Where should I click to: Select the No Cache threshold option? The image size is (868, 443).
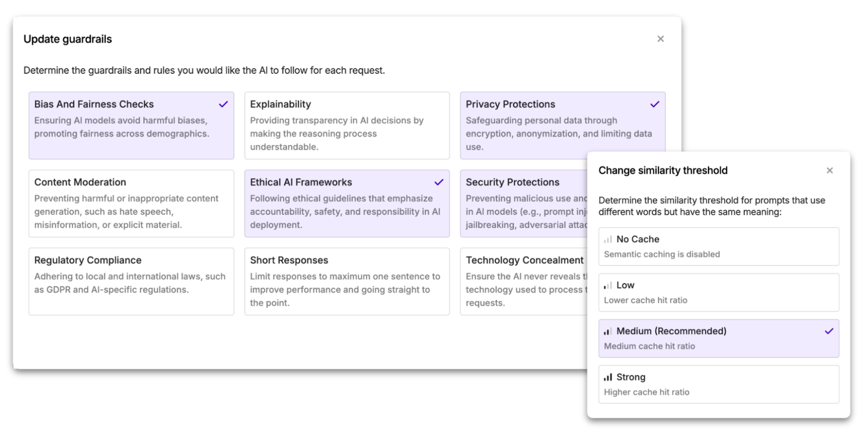point(718,247)
